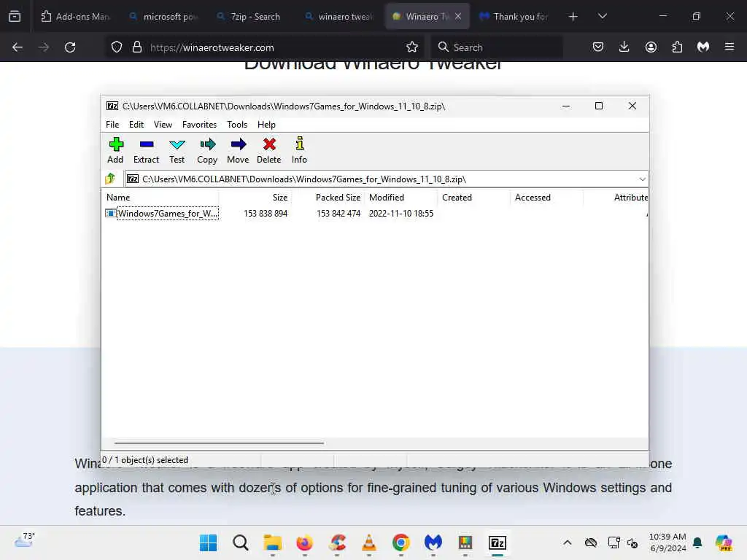Screen dimensions: 747x560
Task: Extract the archive with the Extract tool
Action: click(146, 150)
